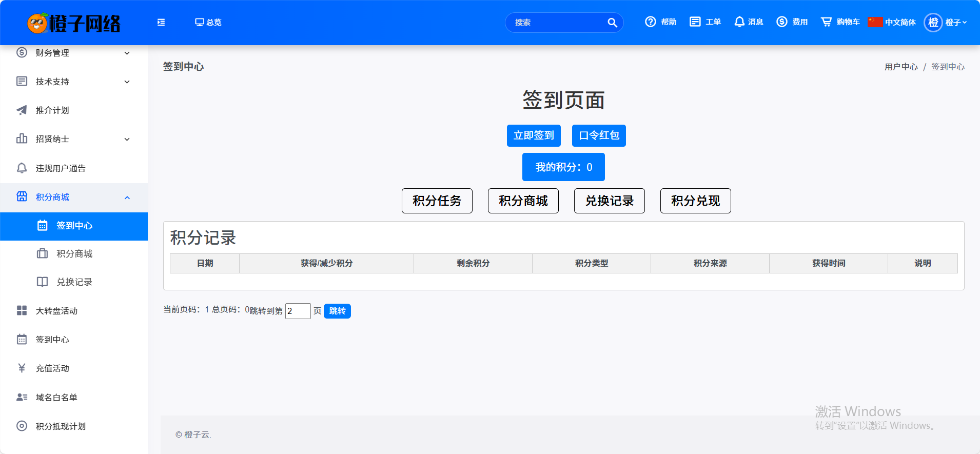Open outlined 兑换记录 button
This screenshot has height=454, width=980.
[x=610, y=201]
